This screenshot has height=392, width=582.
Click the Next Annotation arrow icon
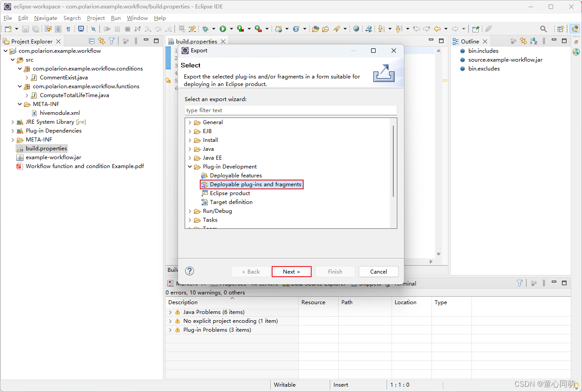point(380,29)
